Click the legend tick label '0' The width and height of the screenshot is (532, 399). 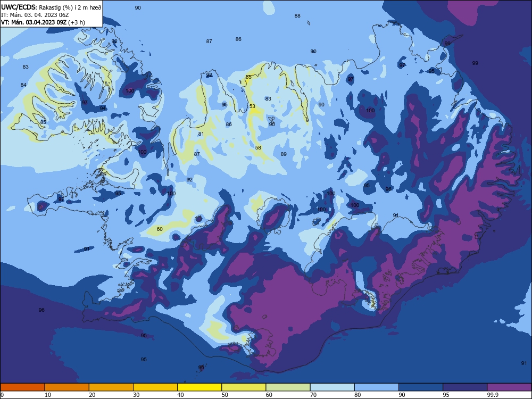click(x=2, y=395)
